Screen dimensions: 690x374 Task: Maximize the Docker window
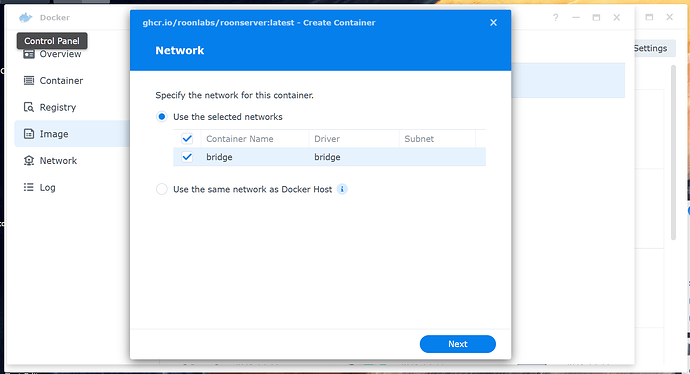596,18
